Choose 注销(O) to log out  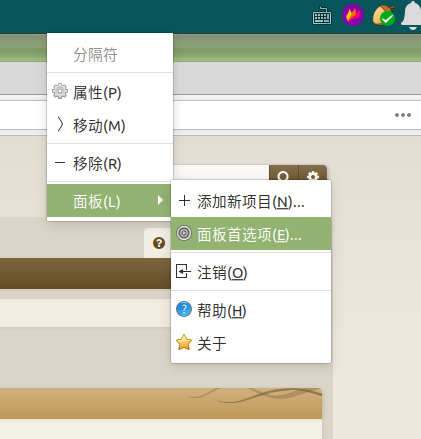(x=251, y=272)
